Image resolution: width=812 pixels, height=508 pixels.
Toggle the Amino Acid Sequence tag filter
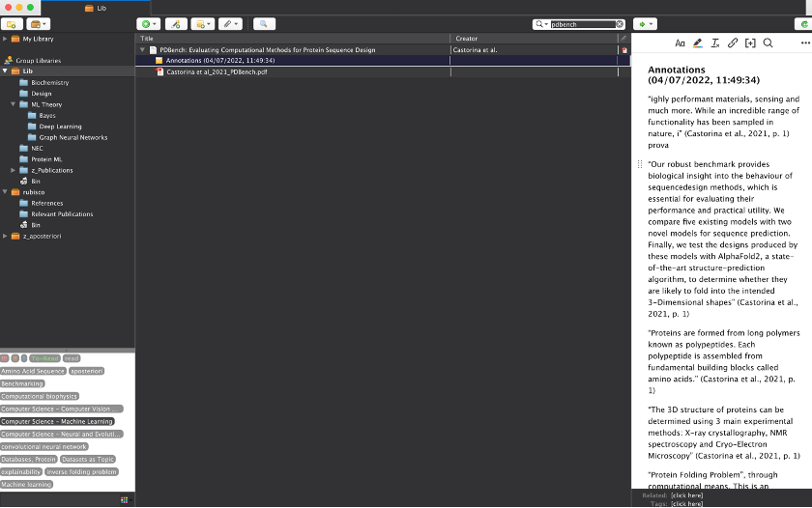coord(33,372)
